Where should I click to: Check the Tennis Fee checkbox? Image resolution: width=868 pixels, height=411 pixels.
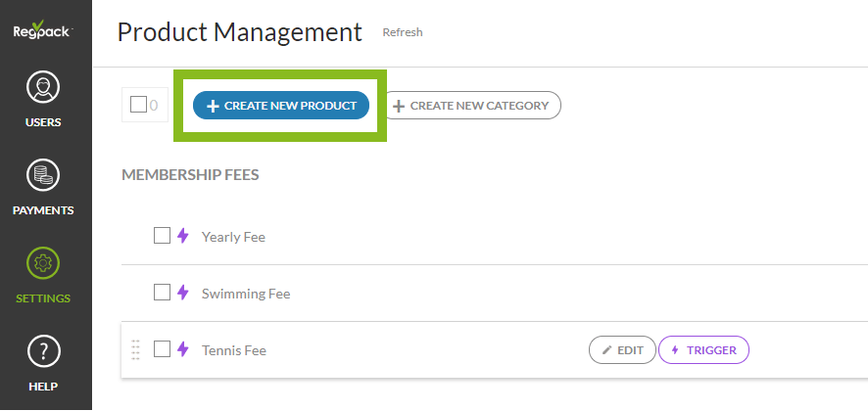(163, 349)
